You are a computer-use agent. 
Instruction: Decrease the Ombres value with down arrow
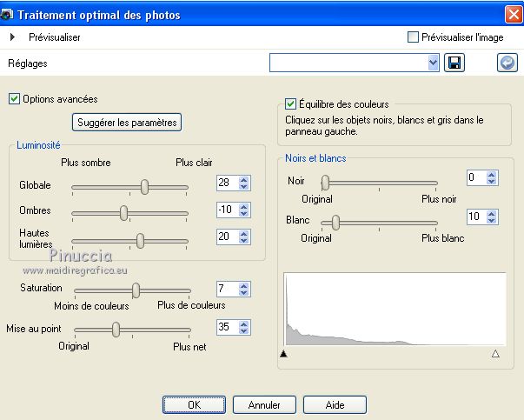click(x=243, y=215)
